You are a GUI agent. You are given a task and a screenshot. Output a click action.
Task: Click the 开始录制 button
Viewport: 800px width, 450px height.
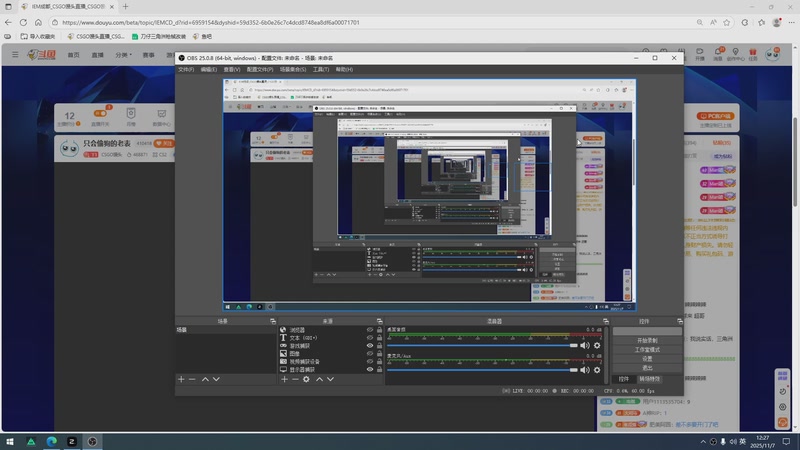tap(647, 341)
